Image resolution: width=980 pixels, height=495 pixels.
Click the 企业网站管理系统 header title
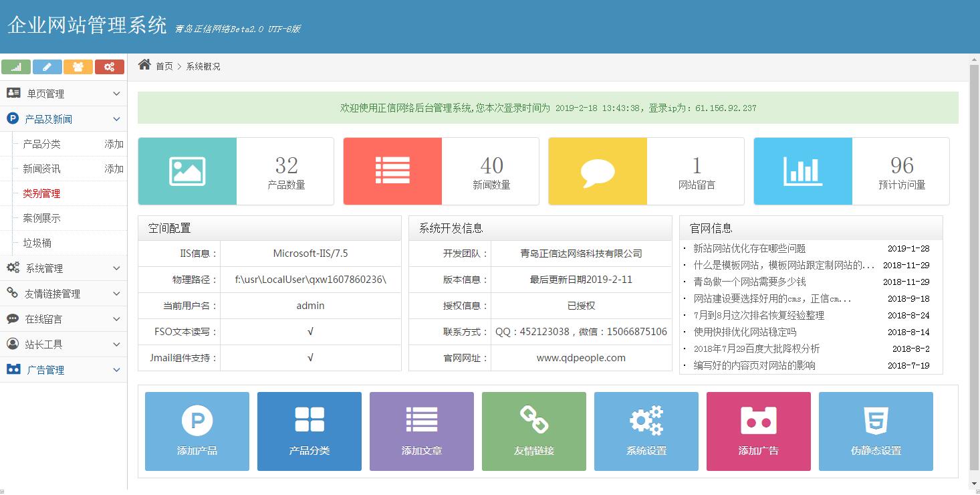coord(87,25)
